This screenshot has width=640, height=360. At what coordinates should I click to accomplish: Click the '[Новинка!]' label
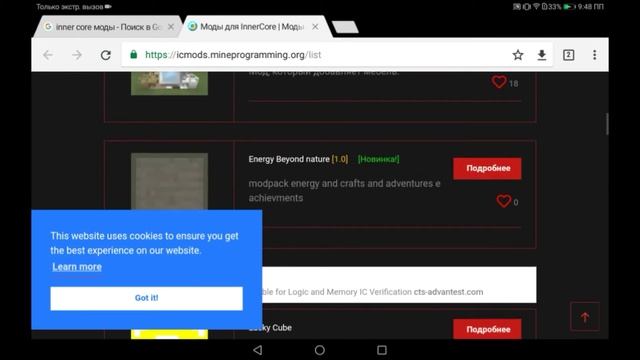pyautogui.click(x=378, y=159)
